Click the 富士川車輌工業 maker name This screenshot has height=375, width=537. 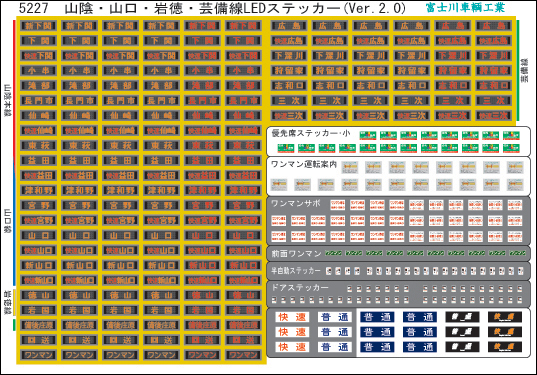465,7
